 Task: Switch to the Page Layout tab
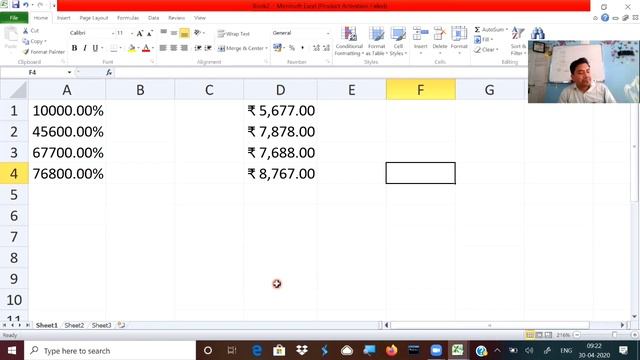click(93, 18)
